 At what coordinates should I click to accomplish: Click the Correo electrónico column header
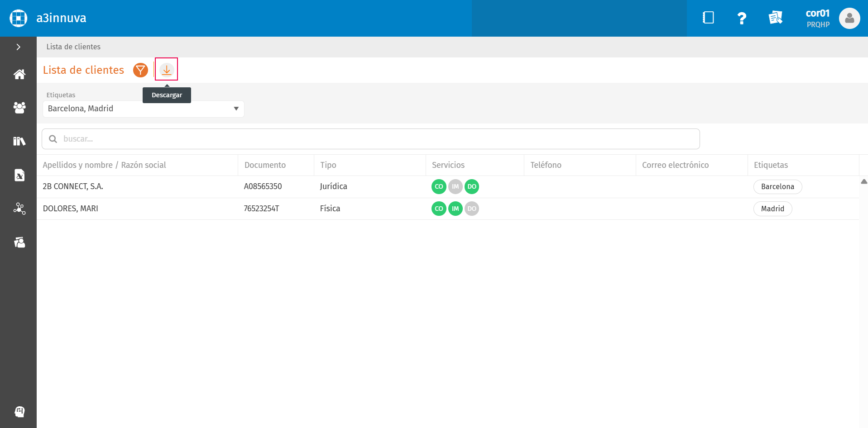(x=675, y=165)
